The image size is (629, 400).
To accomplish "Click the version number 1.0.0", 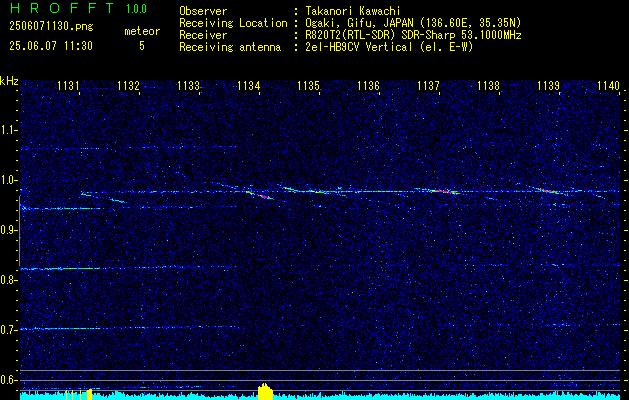I will tap(136, 9).
